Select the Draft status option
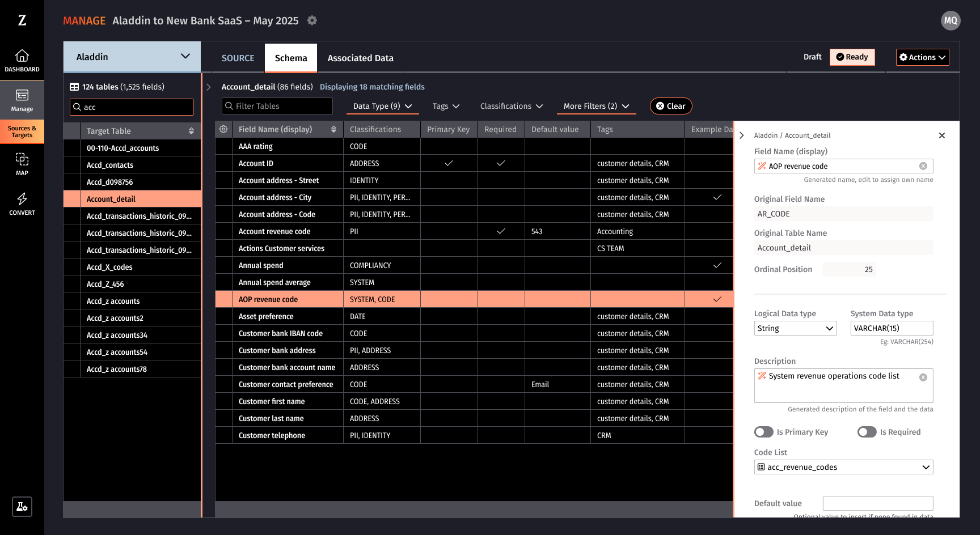 [x=813, y=57]
